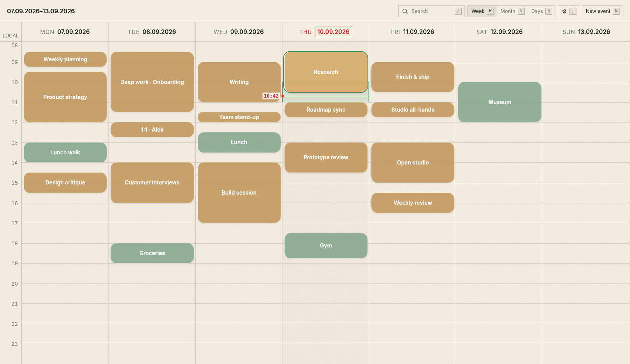
Task: Click the WED 09.09.2026 day header
Action: tap(239, 32)
